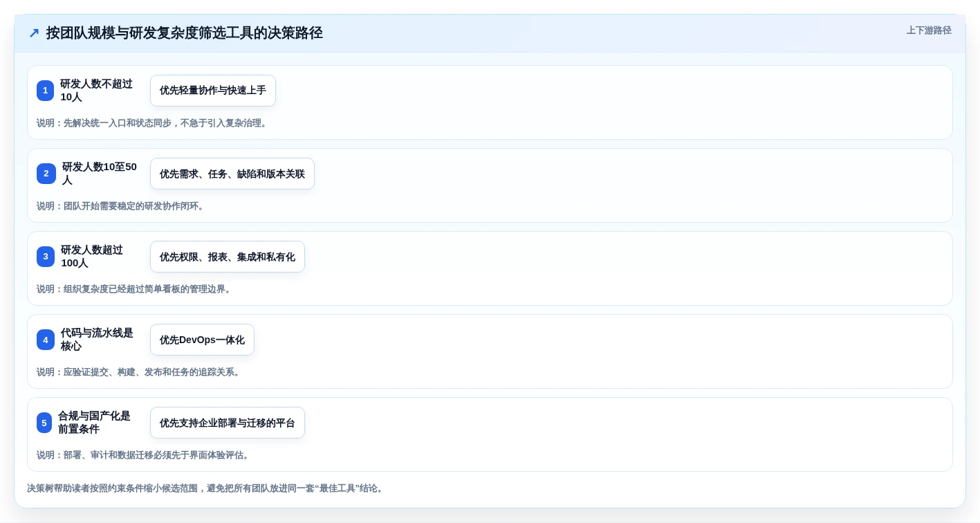Click the footer summary starting '决策树帮助读者'
The width and height of the screenshot is (980, 523).
[x=206, y=488]
